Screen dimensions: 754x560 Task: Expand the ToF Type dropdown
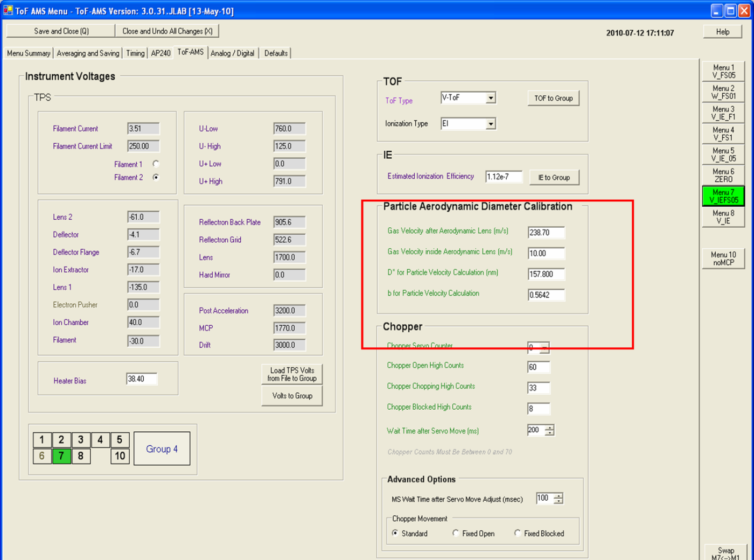(490, 98)
